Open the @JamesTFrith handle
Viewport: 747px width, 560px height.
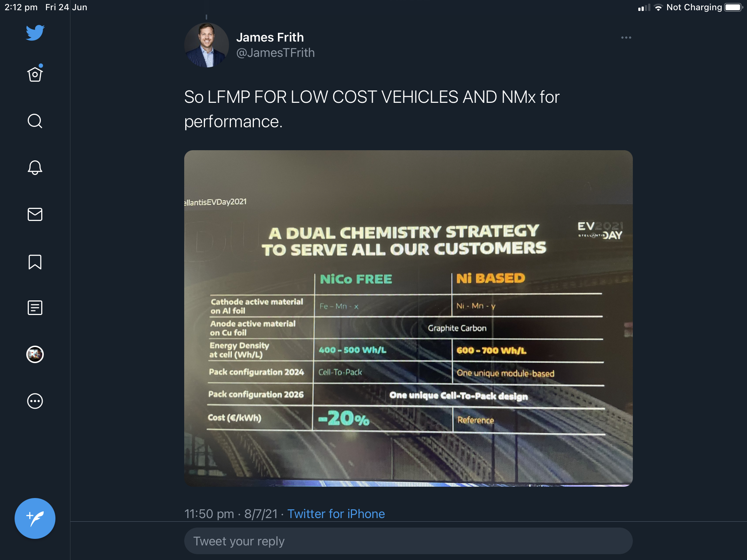pos(275,53)
